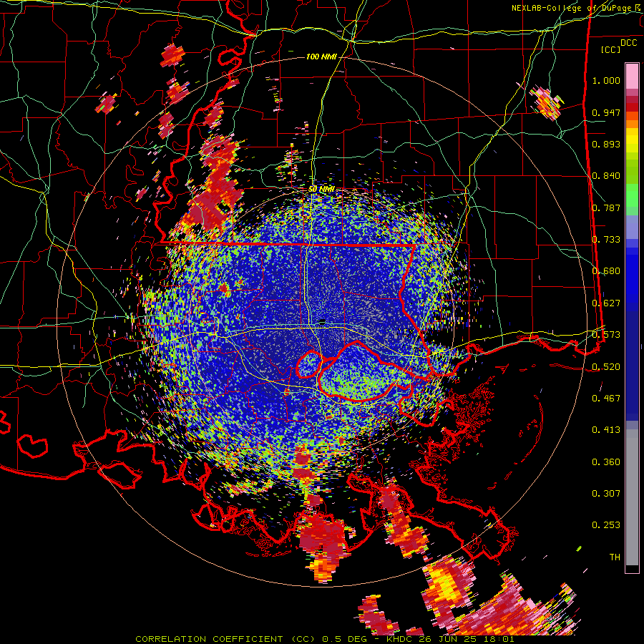644x644 pixels.
Task: Click the 0.733 legend value
Action: pyautogui.click(x=606, y=240)
